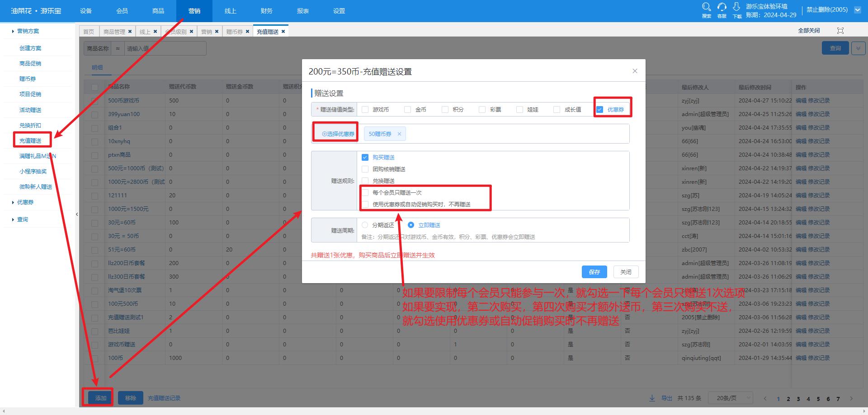Screen dimensions: 868x415
Task: Uncheck the 购买赠送 rule checkbox
Action: pyautogui.click(x=365, y=157)
